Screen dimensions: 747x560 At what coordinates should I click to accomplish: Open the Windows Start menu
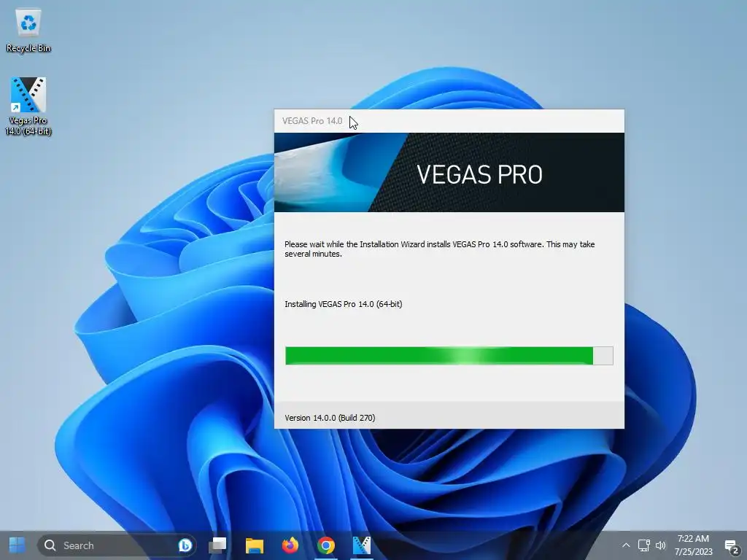18,545
